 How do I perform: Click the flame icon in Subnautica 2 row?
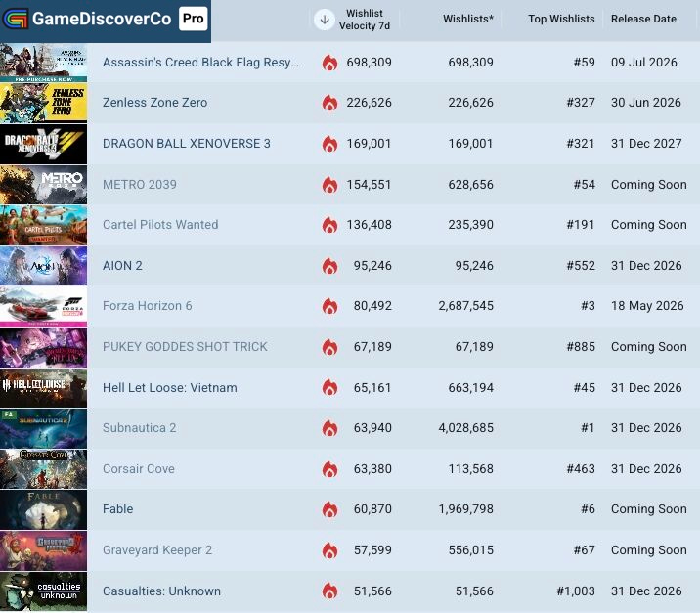[329, 428]
